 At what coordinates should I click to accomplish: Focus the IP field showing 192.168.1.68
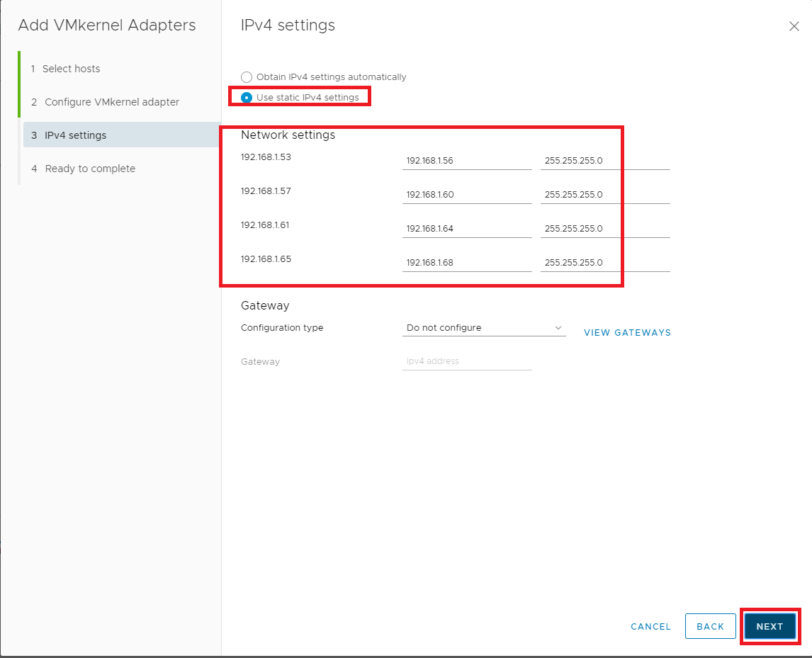(466, 263)
